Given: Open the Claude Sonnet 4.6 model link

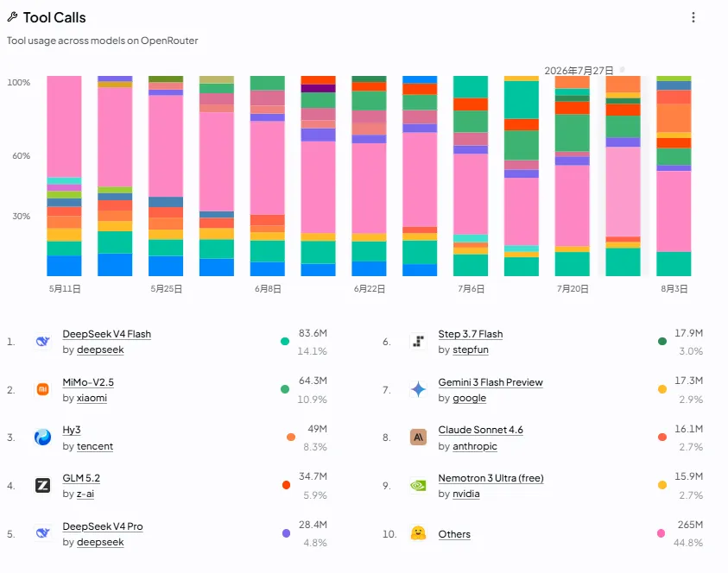Looking at the screenshot, I should pos(480,430).
